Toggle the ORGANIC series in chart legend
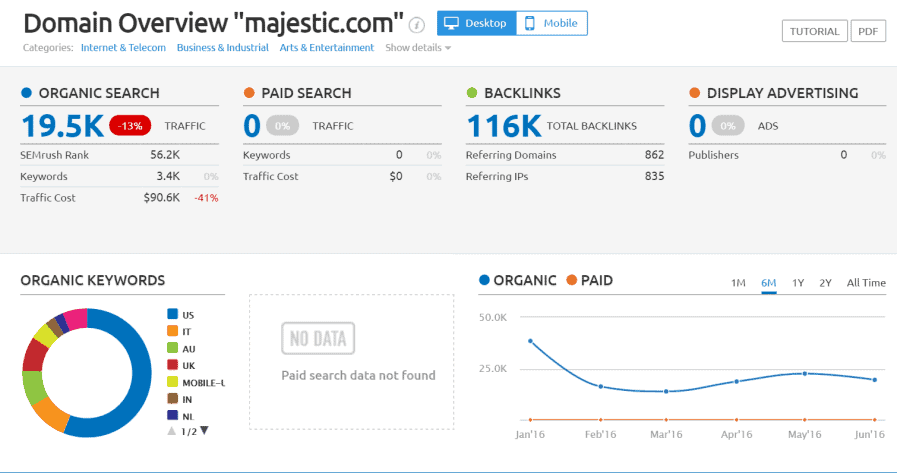Image resolution: width=897 pixels, height=473 pixels. (x=518, y=280)
